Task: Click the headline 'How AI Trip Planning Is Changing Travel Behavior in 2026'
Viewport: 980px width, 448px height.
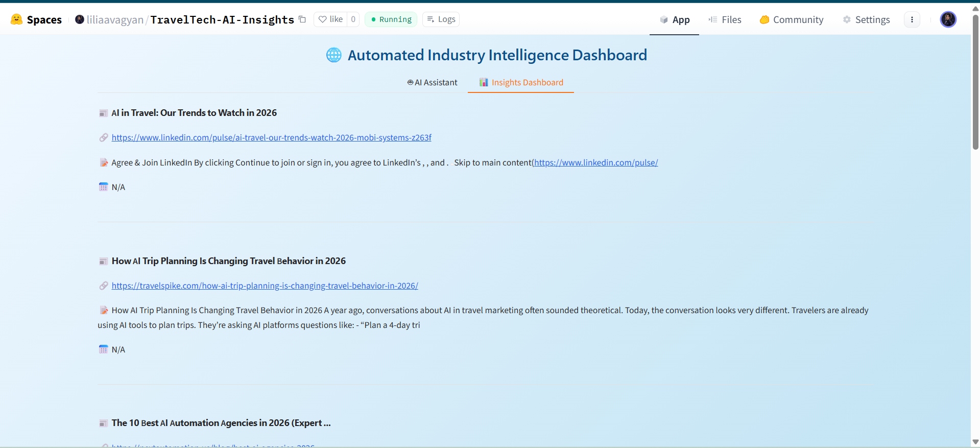Action: [229, 261]
